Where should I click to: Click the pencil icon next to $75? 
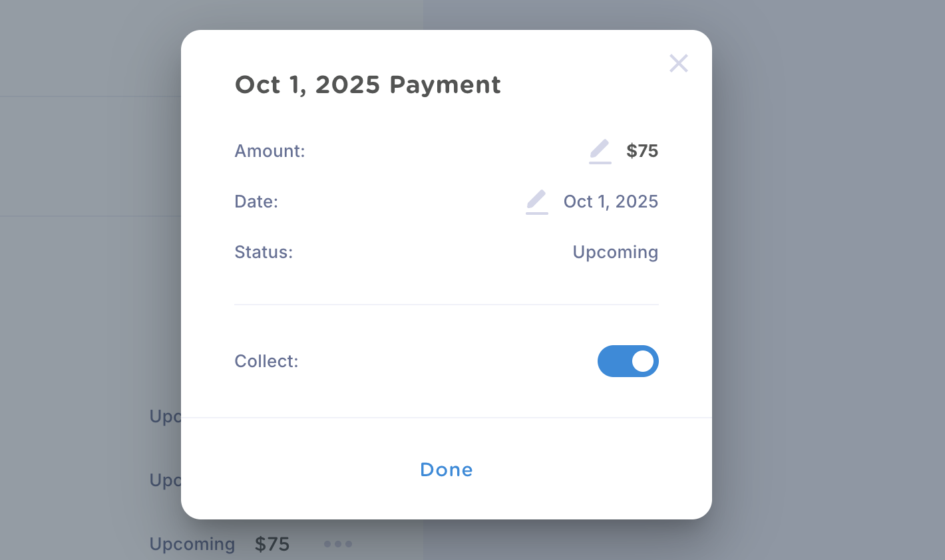(x=600, y=151)
